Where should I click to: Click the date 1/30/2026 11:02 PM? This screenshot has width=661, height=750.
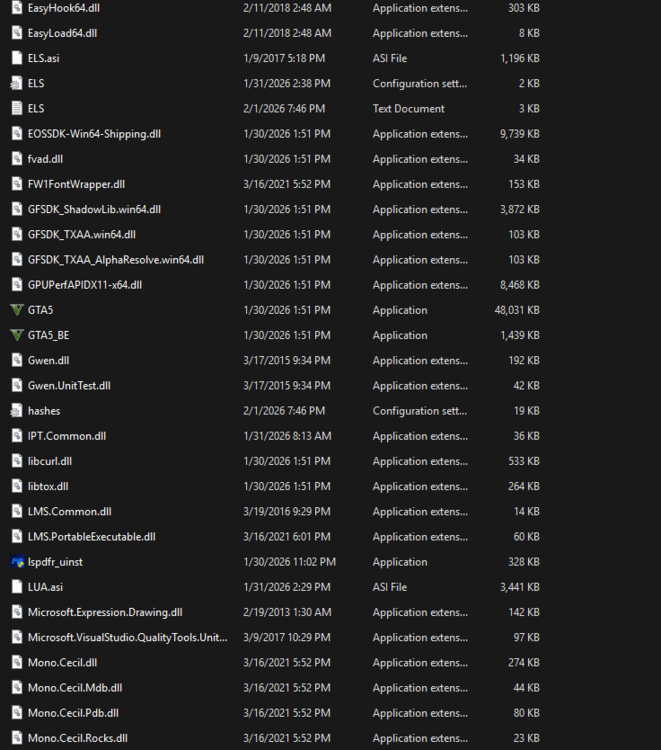289,562
